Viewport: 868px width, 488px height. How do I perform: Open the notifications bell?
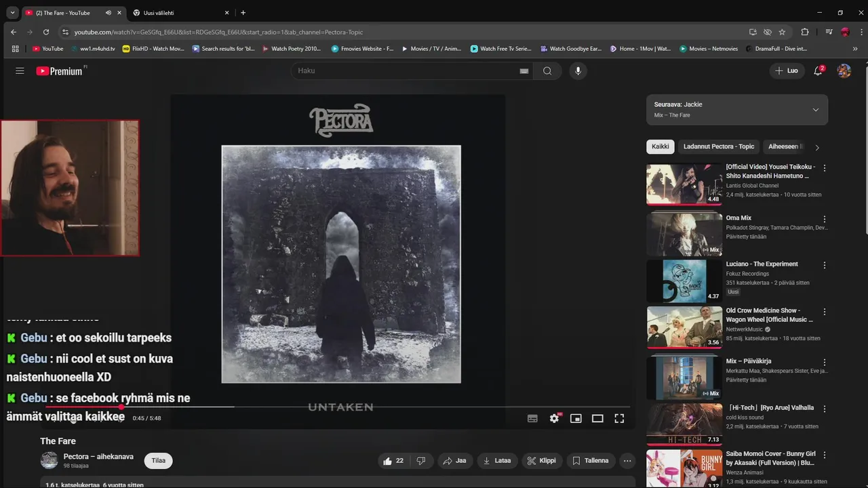(818, 70)
